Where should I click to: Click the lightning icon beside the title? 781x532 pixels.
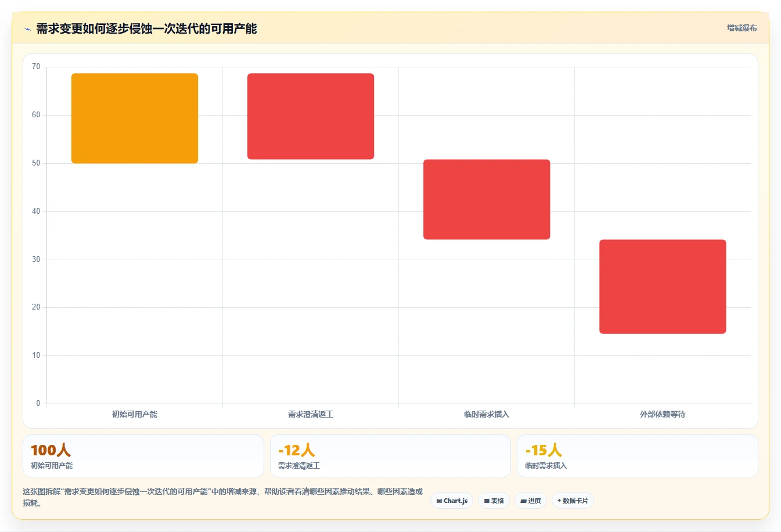click(x=27, y=29)
